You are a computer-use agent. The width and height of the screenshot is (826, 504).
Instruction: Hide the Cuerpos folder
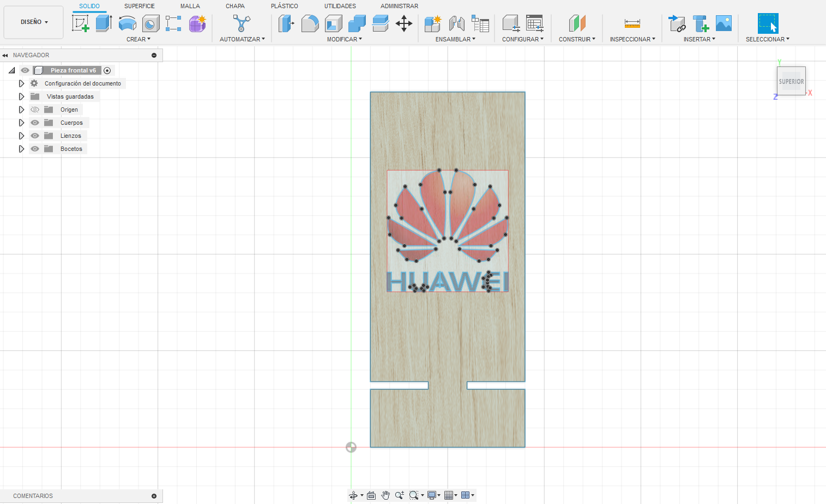tap(35, 123)
